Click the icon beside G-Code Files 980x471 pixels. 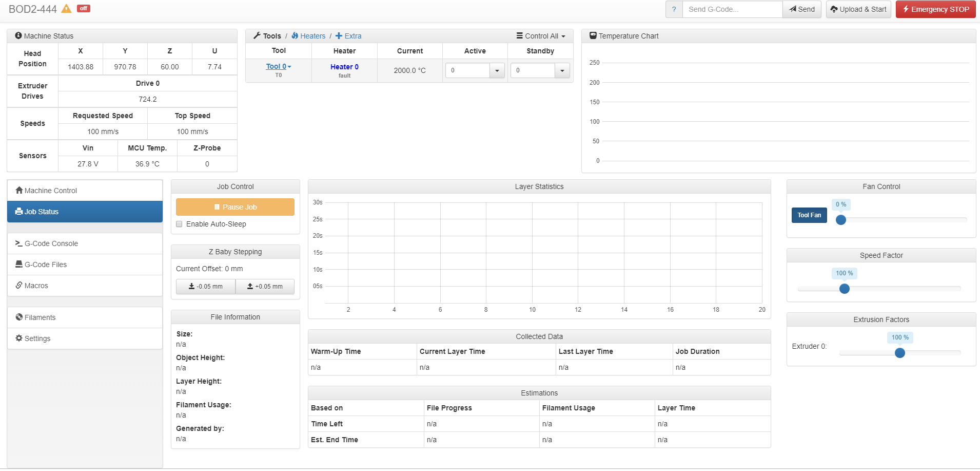click(19, 264)
